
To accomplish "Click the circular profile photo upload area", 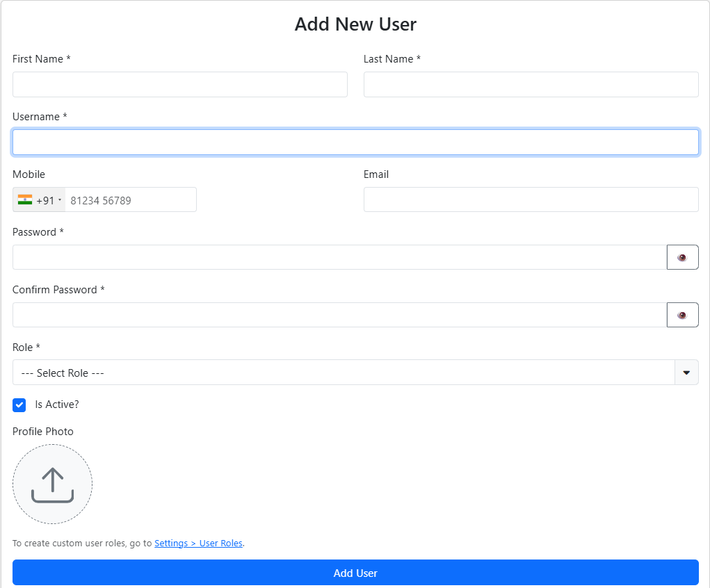I will point(52,484).
